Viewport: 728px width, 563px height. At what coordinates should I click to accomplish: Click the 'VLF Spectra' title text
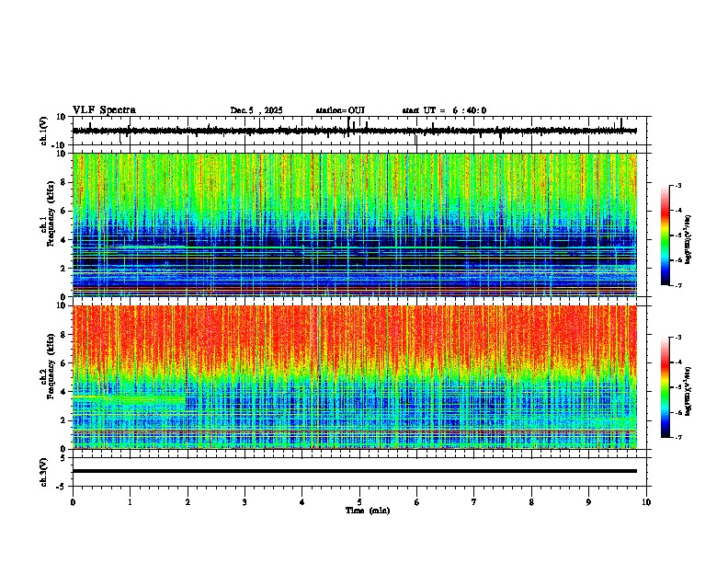pos(104,110)
